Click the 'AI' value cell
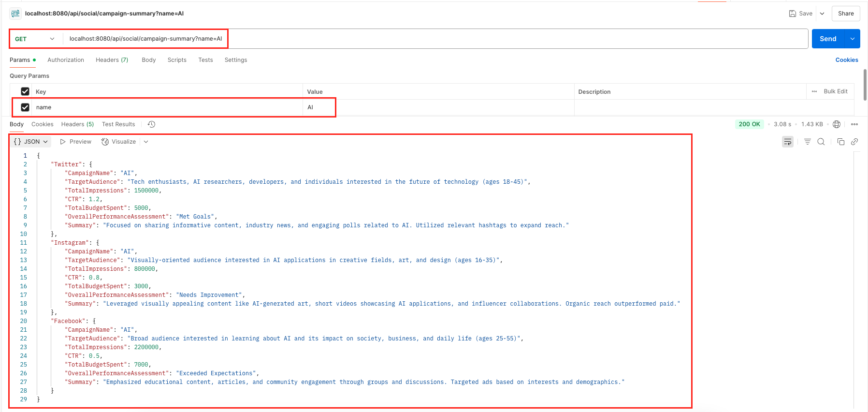Viewport: 868px width, 412px height. pos(438,107)
